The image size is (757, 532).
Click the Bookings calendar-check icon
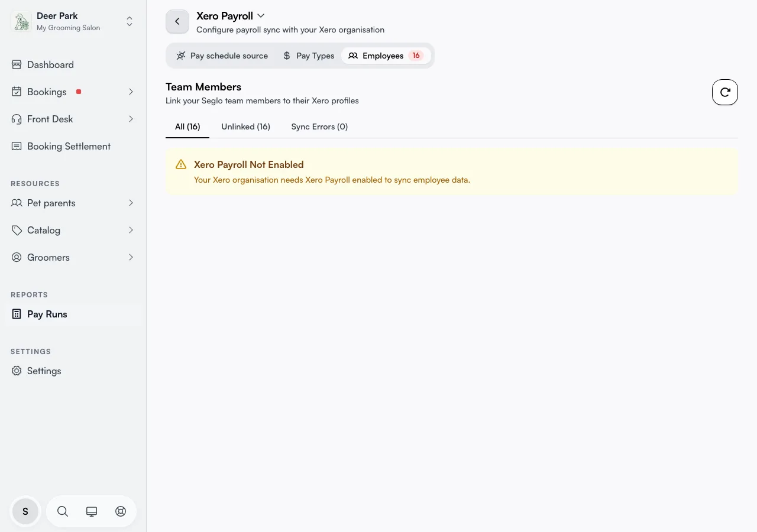17,92
